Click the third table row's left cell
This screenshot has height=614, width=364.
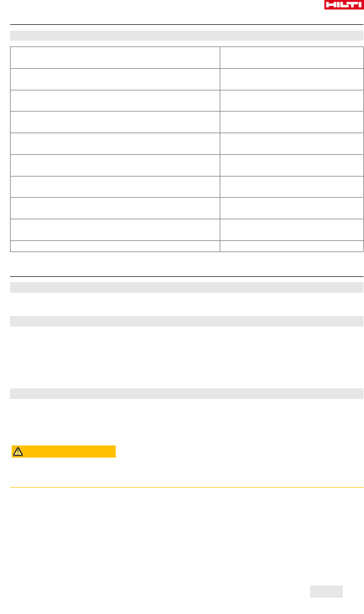(115, 100)
